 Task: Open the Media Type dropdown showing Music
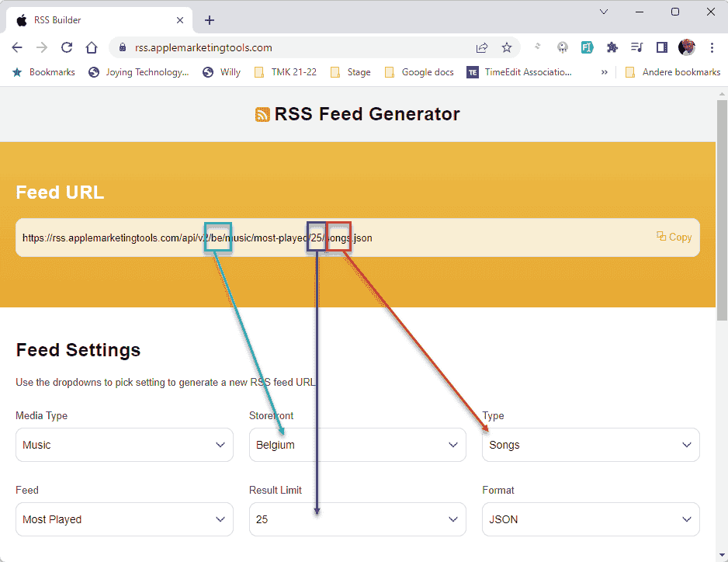click(124, 445)
